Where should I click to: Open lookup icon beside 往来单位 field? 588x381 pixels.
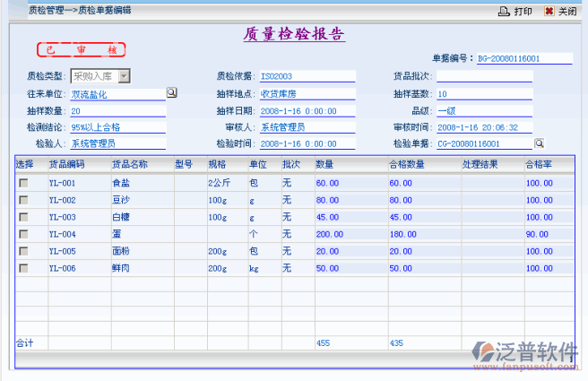pyautogui.click(x=172, y=92)
